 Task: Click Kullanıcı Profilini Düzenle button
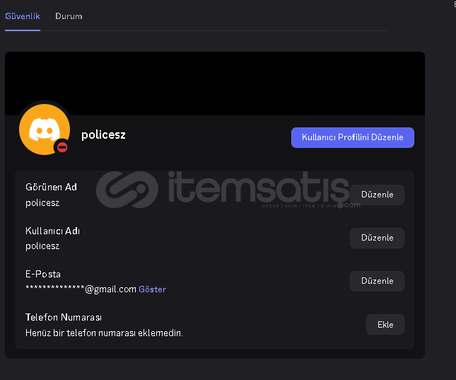353,137
